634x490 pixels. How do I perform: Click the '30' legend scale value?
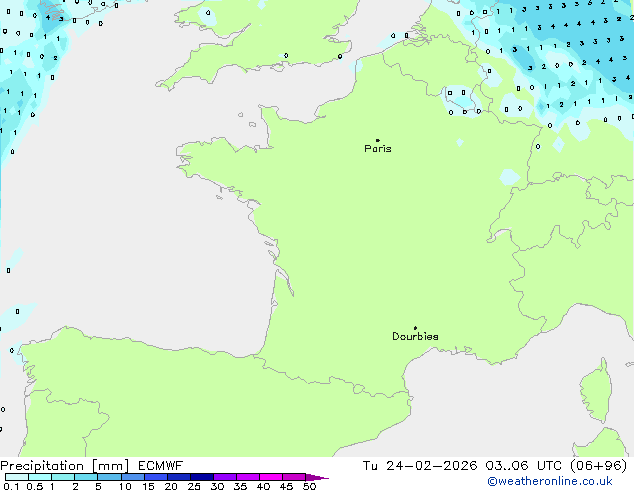(217, 486)
